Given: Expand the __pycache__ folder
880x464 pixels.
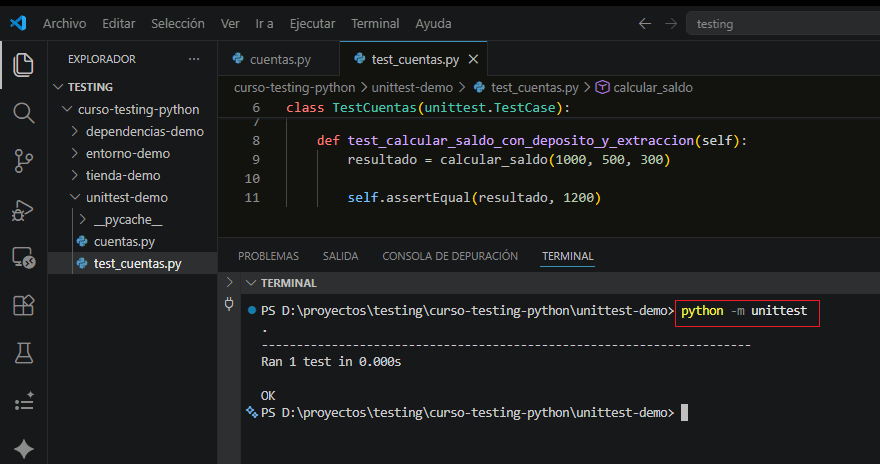Looking at the screenshot, I should pyautogui.click(x=83, y=219).
